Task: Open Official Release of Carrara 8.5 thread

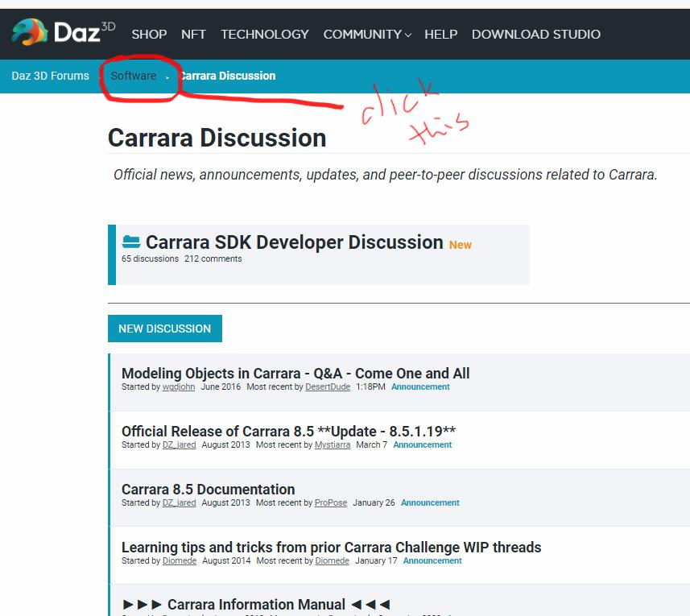Action: [288, 432]
